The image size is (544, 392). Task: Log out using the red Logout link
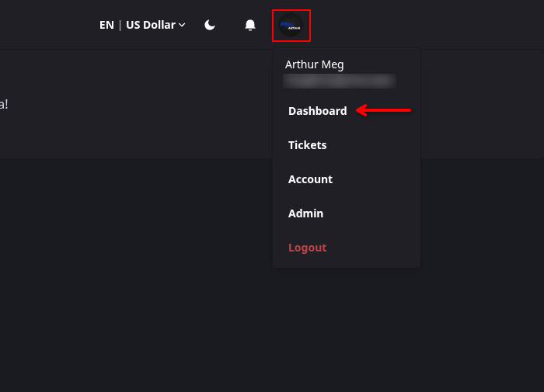pyautogui.click(x=307, y=248)
